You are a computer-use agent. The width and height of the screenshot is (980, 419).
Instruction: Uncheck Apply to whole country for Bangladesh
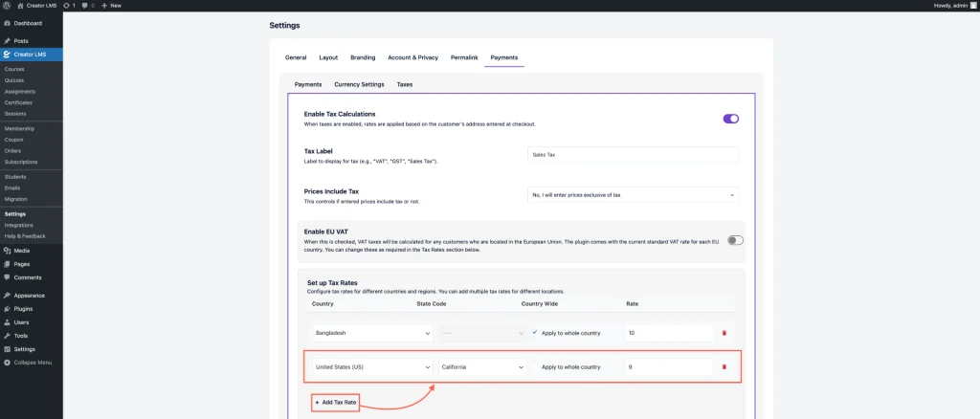point(535,332)
